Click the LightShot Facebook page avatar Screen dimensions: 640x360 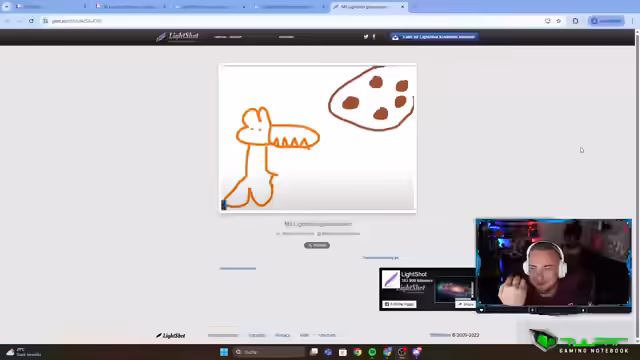point(391,279)
